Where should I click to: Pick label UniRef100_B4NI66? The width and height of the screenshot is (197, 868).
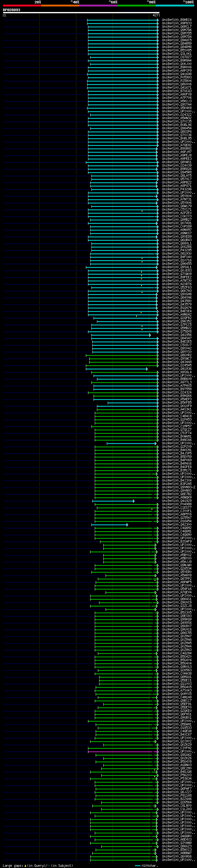click(x=176, y=440)
